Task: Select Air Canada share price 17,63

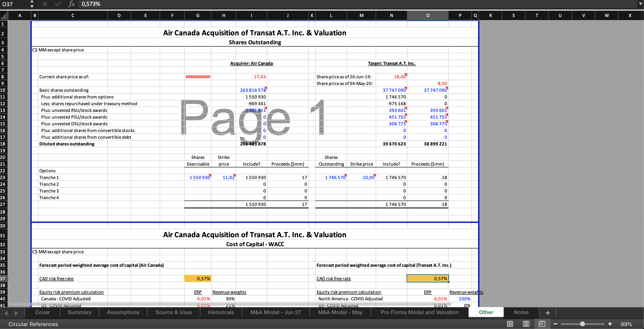Action: click(x=252, y=77)
